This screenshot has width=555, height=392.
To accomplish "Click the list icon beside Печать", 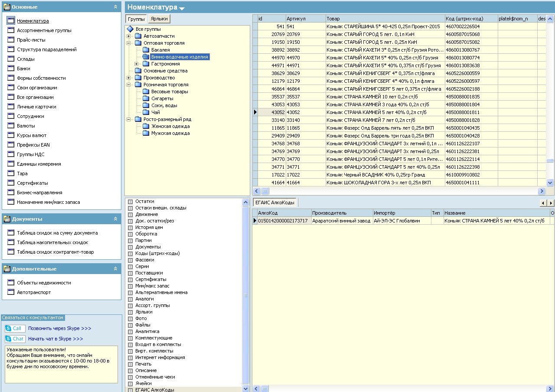I will point(130,364).
